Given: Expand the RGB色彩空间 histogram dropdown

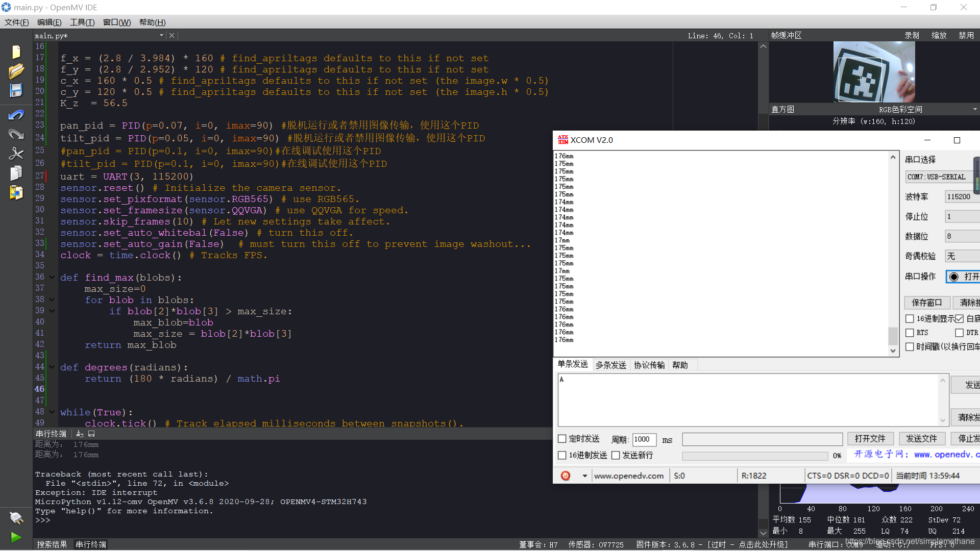Looking at the screenshot, I should [974, 109].
